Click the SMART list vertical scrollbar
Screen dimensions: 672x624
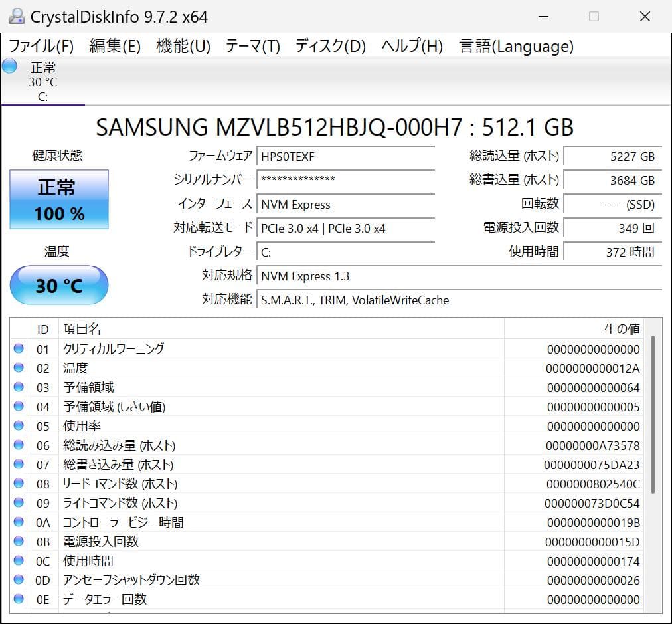pos(653,414)
